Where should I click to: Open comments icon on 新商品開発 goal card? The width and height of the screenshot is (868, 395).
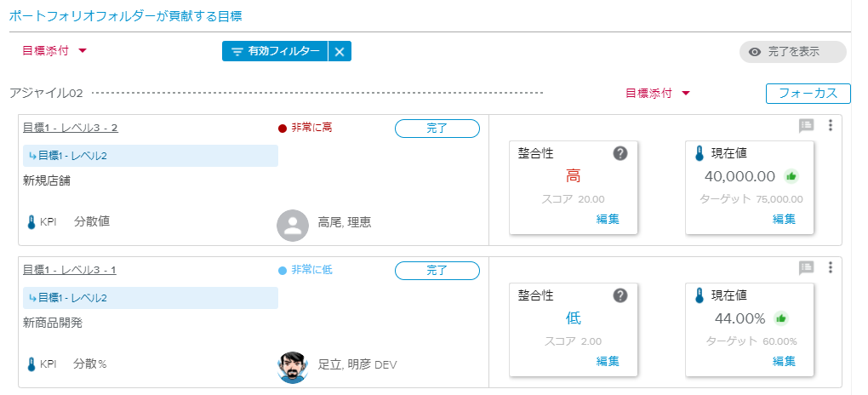806,268
